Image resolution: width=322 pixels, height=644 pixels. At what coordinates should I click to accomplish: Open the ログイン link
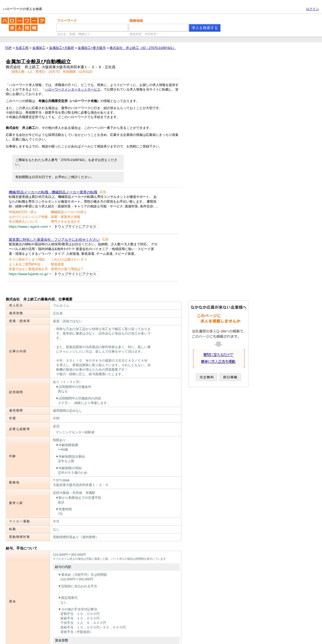pos(312,9)
